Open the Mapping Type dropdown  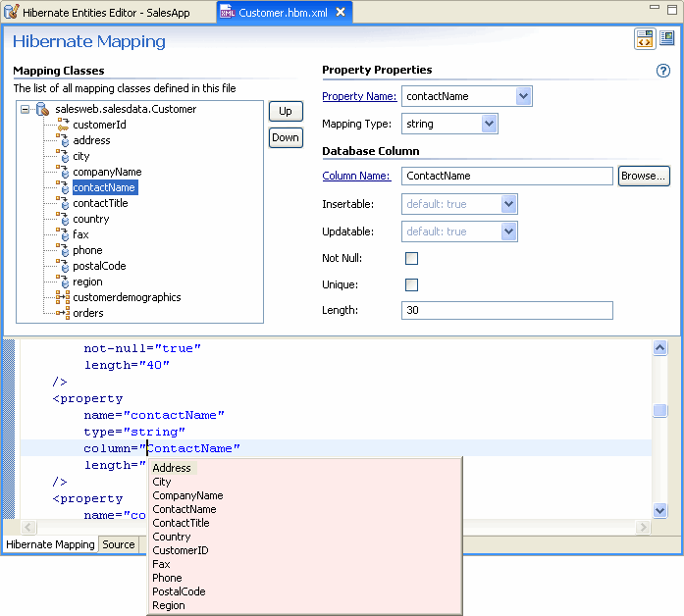[489, 124]
